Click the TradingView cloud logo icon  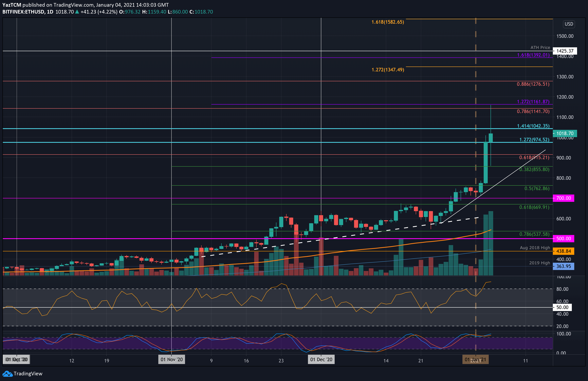[7, 374]
